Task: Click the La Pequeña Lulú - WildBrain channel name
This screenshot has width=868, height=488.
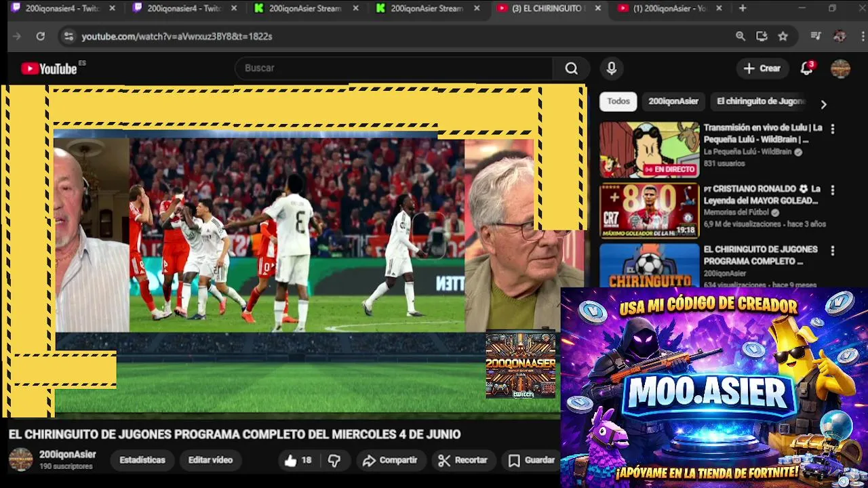Action: pyautogui.click(x=747, y=152)
